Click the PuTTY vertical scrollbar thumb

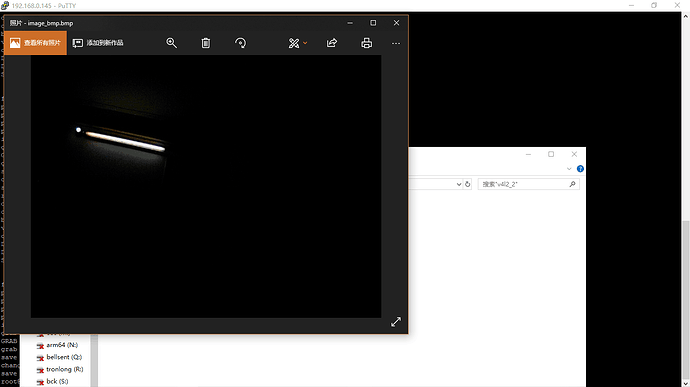click(x=686, y=299)
